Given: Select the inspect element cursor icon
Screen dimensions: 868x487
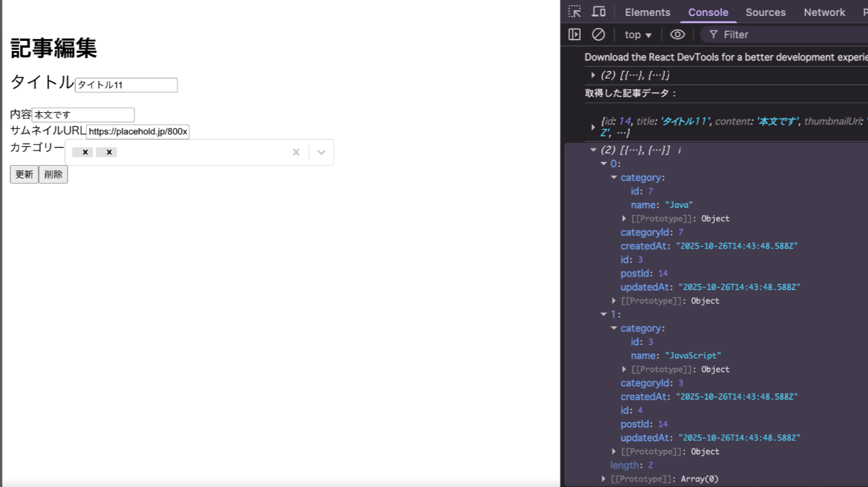Looking at the screenshot, I should click(574, 11).
